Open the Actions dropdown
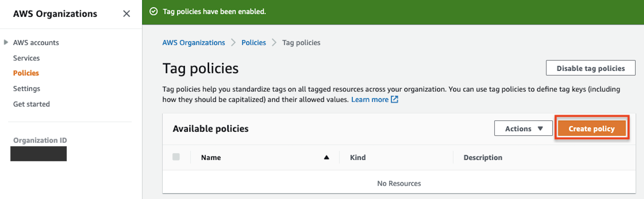Image resolution: width=644 pixels, height=199 pixels. [x=523, y=128]
